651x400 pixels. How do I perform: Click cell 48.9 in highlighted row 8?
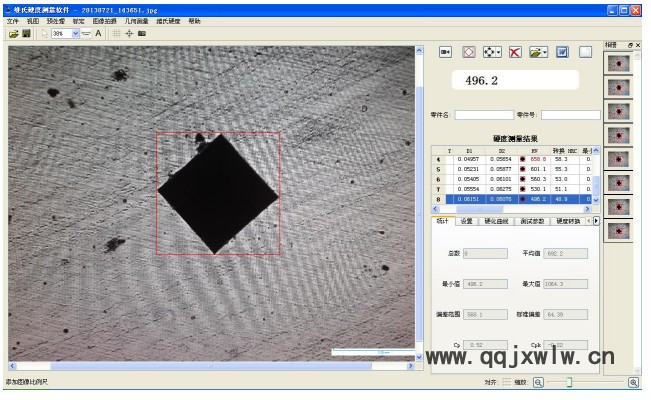coord(561,199)
